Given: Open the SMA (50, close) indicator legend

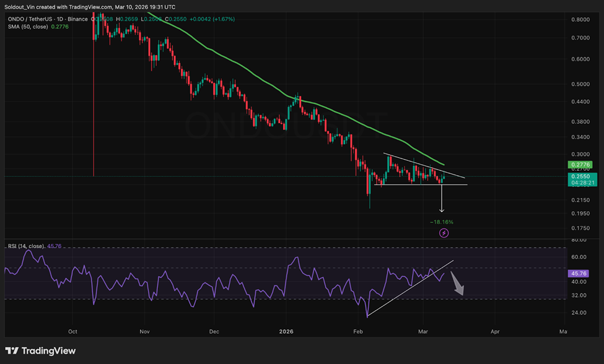Looking at the screenshot, I should pos(27,27).
